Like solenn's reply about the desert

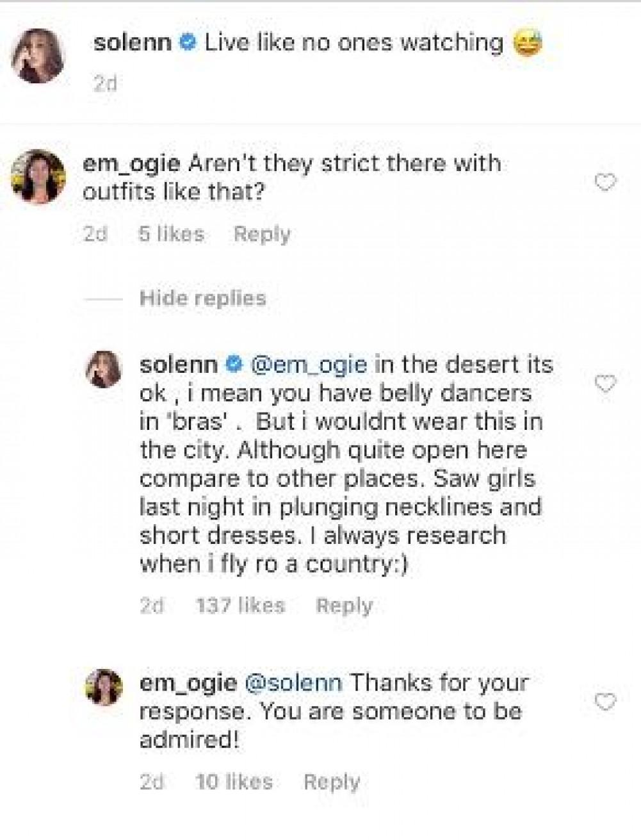[605, 384]
